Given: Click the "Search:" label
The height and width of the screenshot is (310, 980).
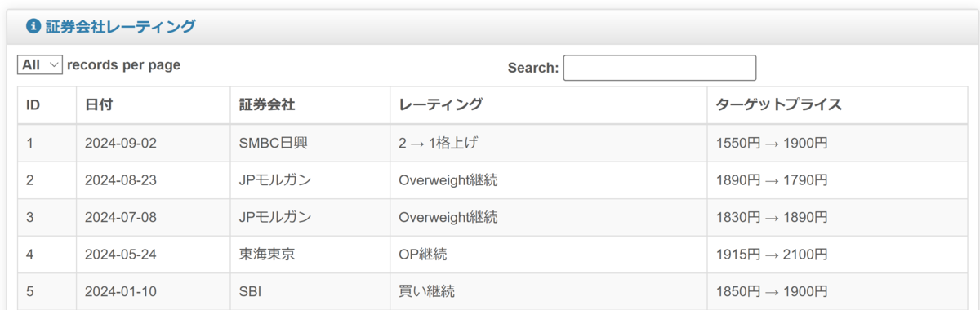Looking at the screenshot, I should (533, 68).
